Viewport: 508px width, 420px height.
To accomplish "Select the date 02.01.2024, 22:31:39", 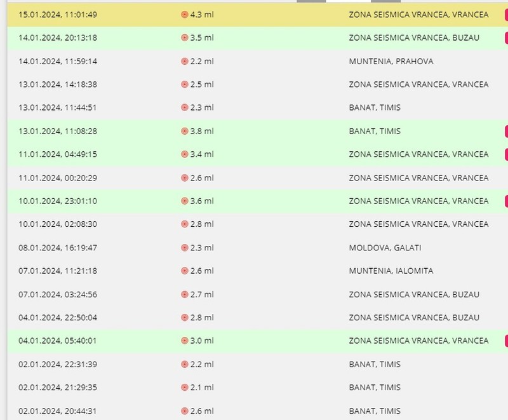I will tap(58, 365).
